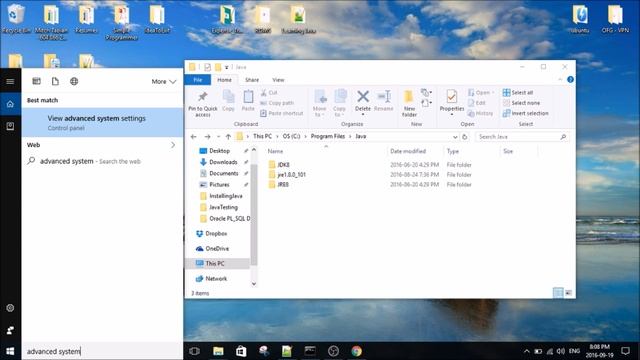Image resolution: width=640 pixels, height=360 pixels.
Task: Expand chevron after This PC in path
Action: (277, 136)
